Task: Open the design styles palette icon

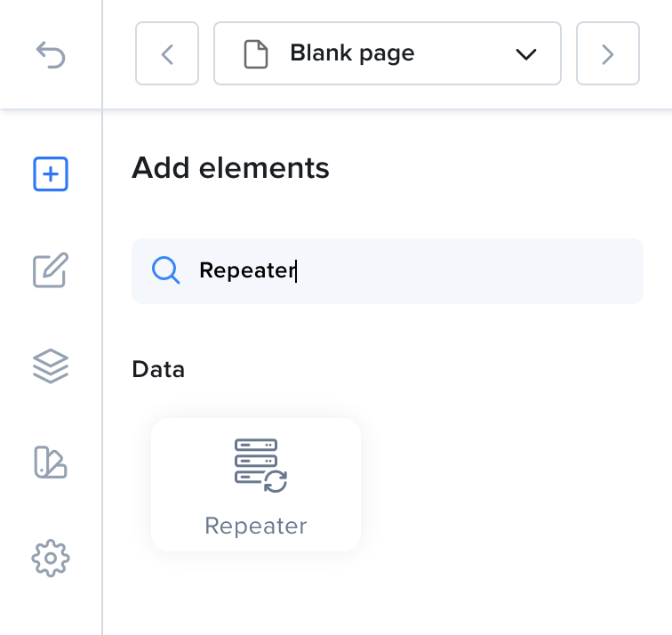Action: [51, 462]
